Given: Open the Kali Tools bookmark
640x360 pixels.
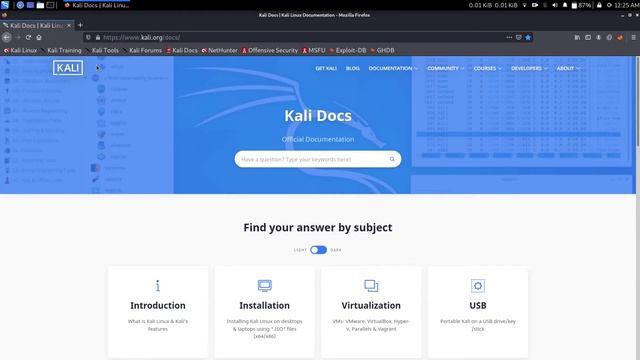Looking at the screenshot, I should pos(102,50).
